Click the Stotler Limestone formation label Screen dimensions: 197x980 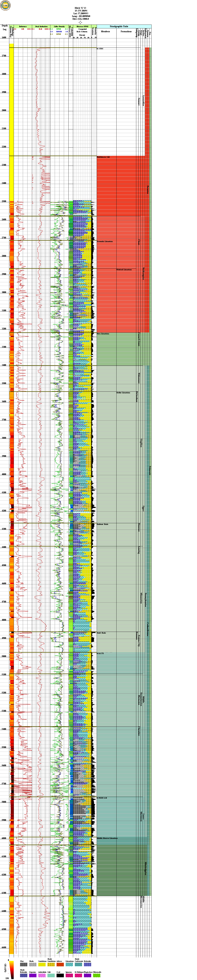coord(123,393)
